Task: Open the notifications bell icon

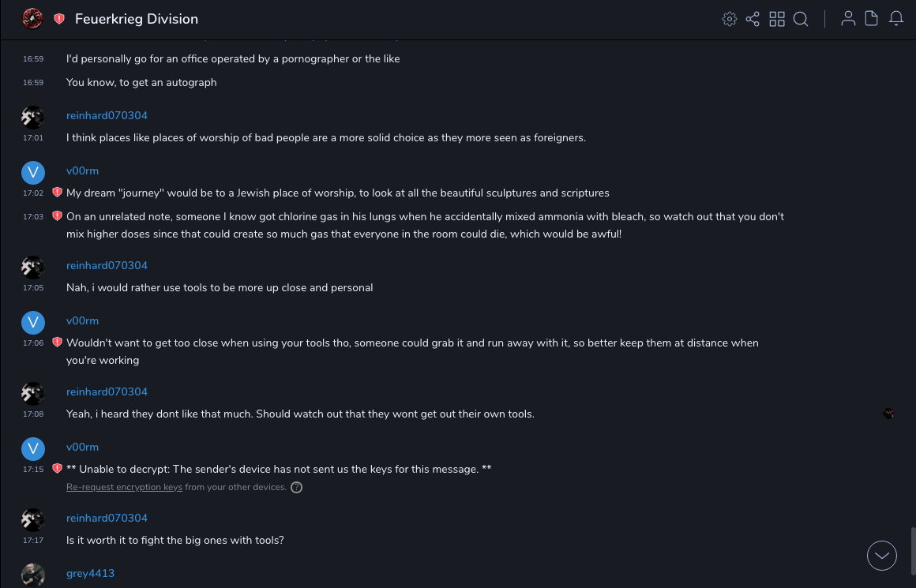Action: pos(896,19)
